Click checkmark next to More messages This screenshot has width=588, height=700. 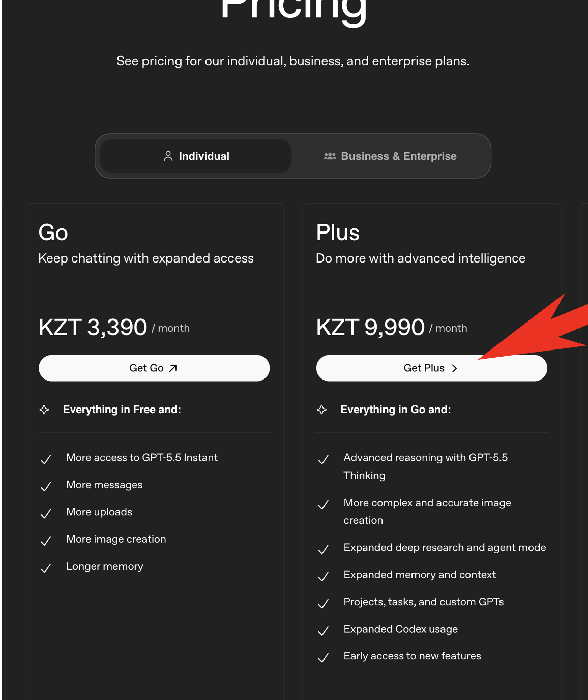coord(46,487)
